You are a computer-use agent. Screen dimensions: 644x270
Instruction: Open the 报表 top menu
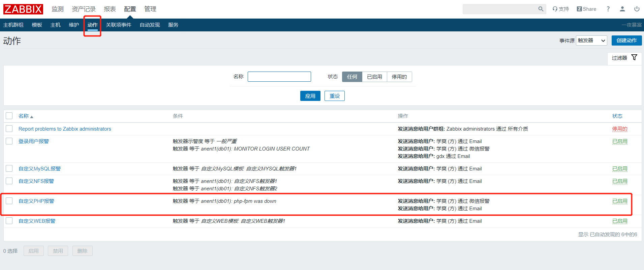[110, 9]
